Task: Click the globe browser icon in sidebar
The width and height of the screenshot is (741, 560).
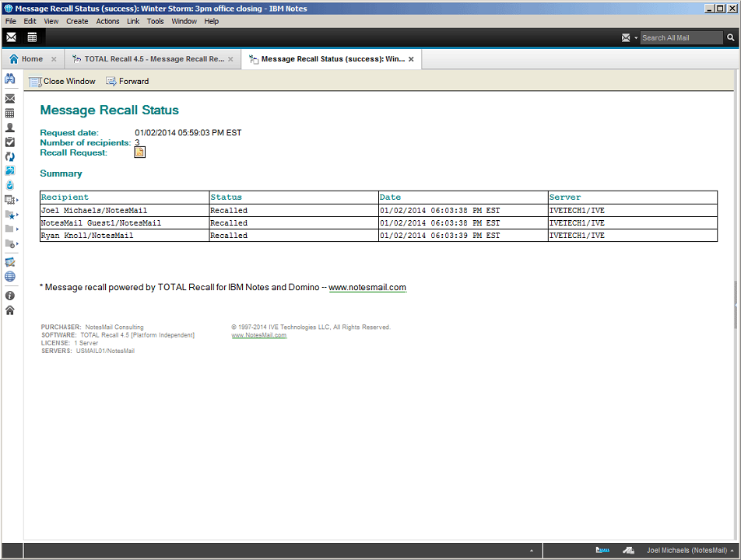Action: tap(10, 276)
